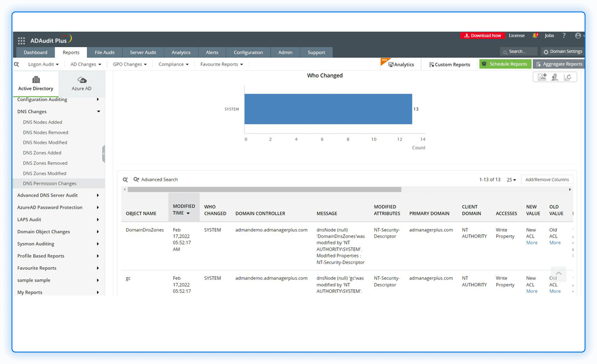Click the back-to-top arrow button

pos(558,274)
